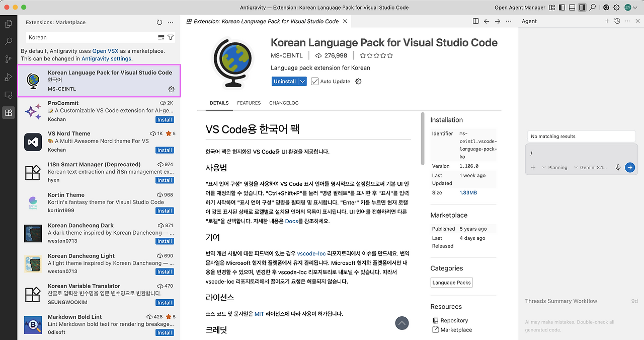Click the Customize Layout icon in title bar
Screen dimensions: 644x340
[552, 8]
